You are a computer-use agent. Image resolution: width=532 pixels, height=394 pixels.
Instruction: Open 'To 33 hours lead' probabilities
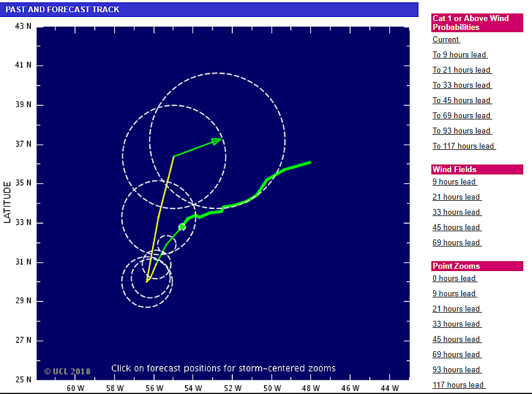coord(462,85)
